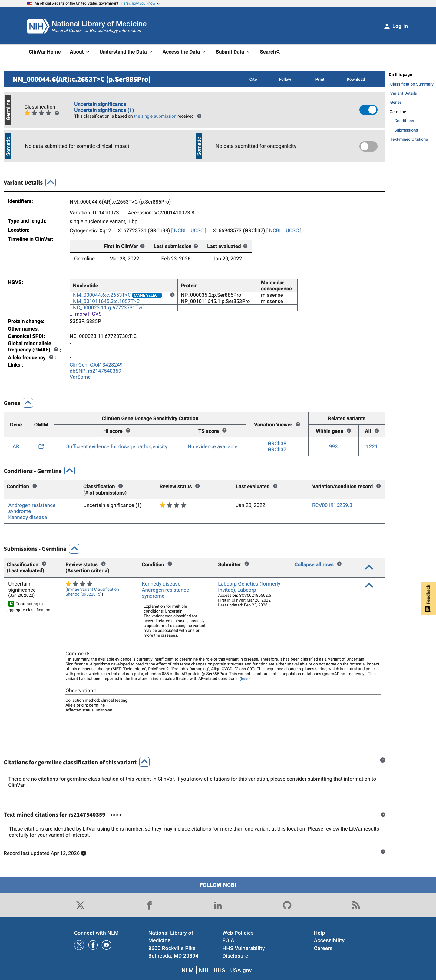Open circled Facebook icon under Connect with NLM
Screen dimensions: 436x980
93,945
